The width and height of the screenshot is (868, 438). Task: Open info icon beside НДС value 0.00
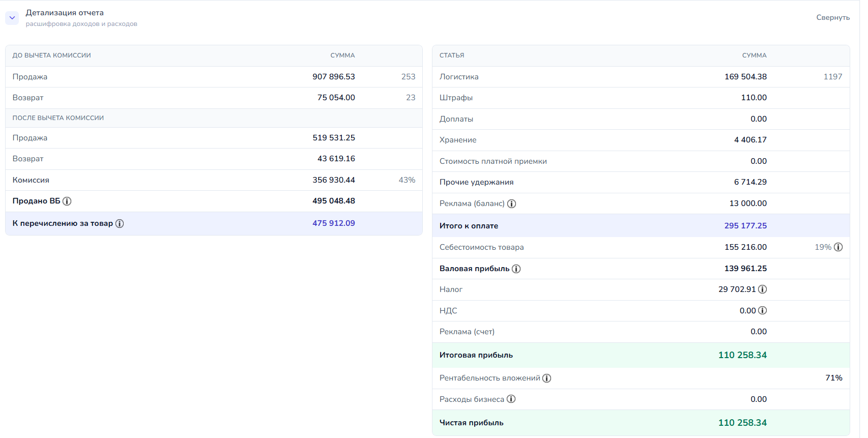pos(762,310)
